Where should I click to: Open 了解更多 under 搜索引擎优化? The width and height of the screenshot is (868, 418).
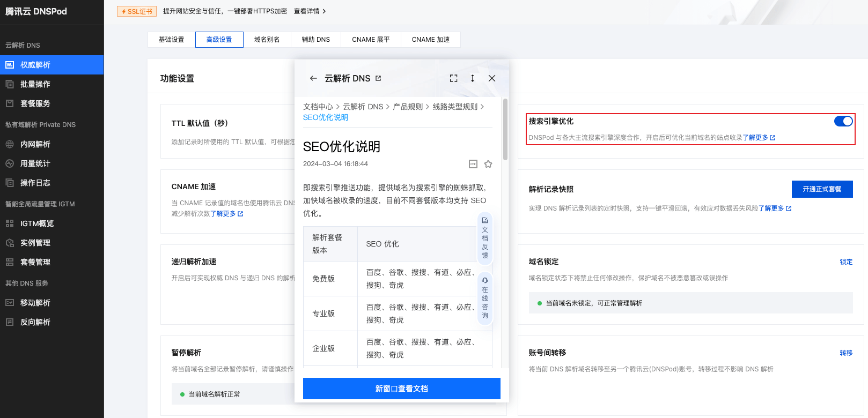[759, 138]
